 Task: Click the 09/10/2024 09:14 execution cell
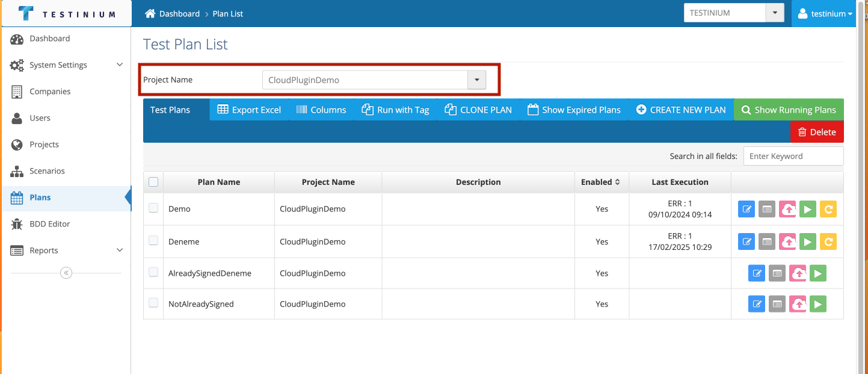(x=680, y=209)
